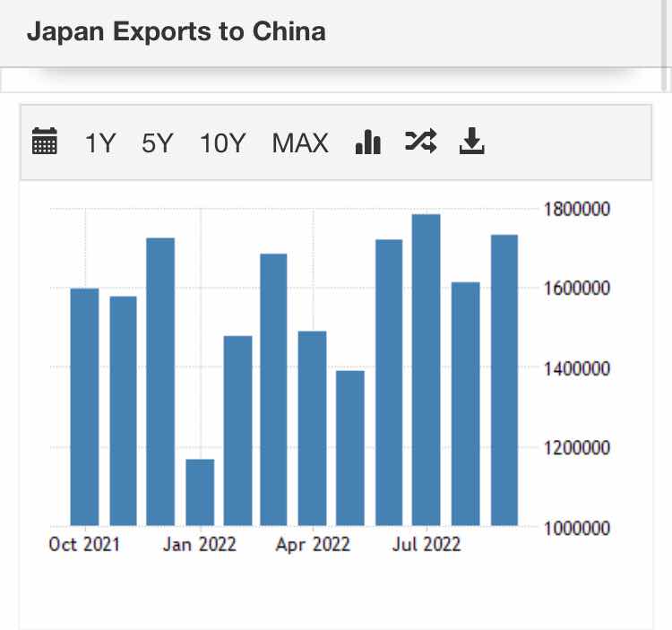672x630 pixels.
Task: Open the calendar date range picker
Action: (x=45, y=141)
